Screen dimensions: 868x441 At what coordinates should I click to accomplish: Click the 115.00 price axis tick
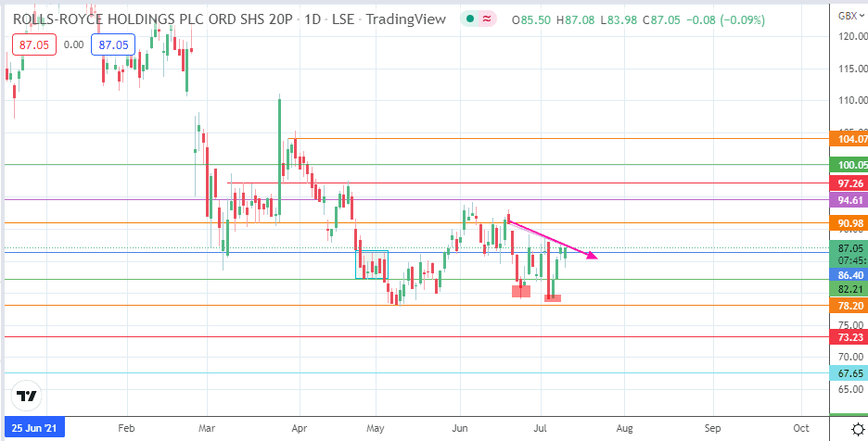click(x=852, y=69)
